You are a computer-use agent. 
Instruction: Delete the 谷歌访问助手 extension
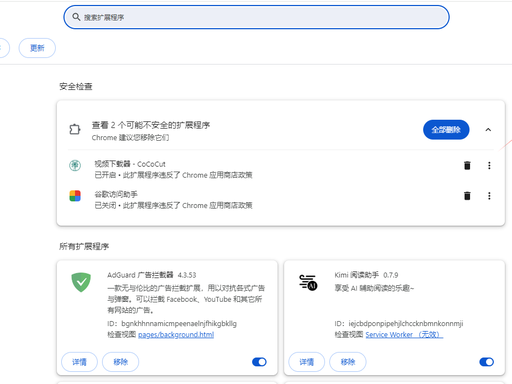coord(467,196)
